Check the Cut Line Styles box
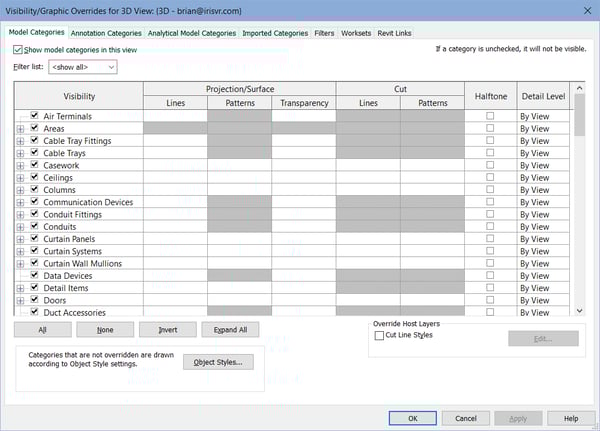 coord(379,335)
